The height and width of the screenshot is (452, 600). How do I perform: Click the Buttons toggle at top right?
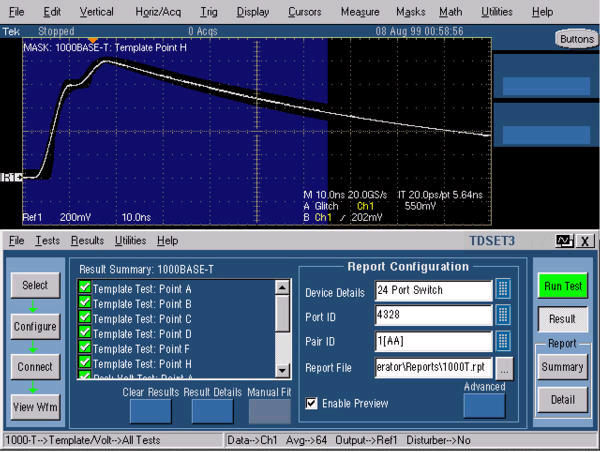coord(576,39)
